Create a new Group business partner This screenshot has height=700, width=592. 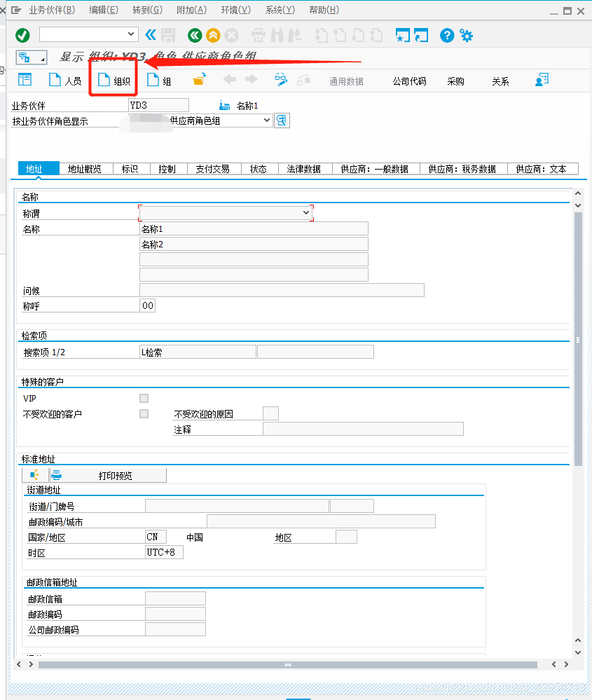[x=159, y=80]
